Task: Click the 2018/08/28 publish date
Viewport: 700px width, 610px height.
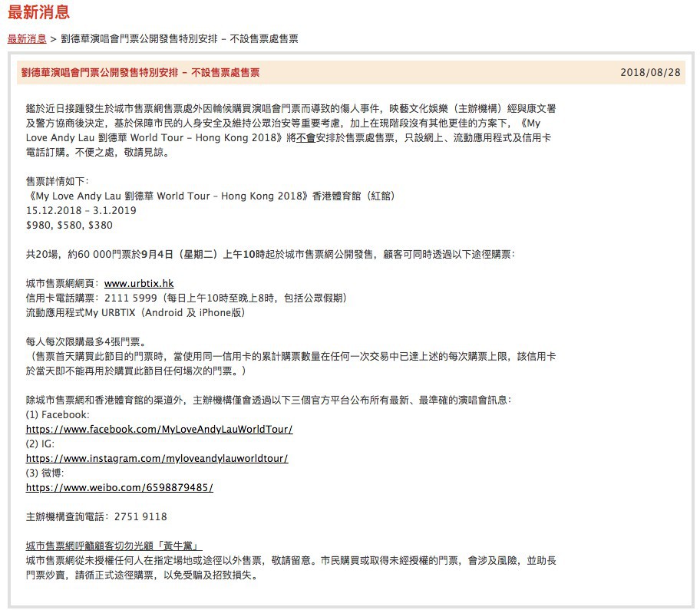Action: click(x=650, y=73)
